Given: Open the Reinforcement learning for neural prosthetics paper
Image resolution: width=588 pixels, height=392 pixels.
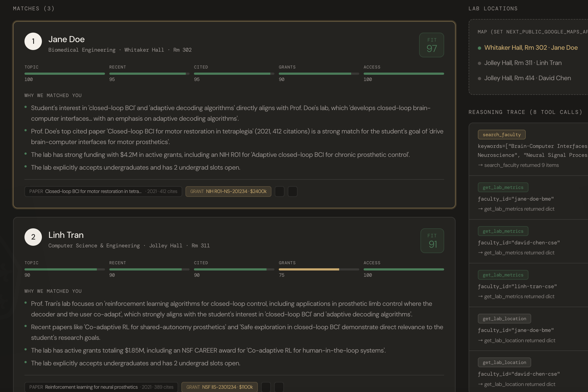Looking at the screenshot, I should click(x=101, y=387).
